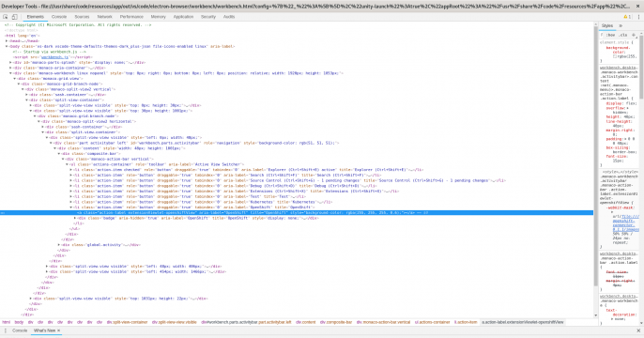Select the div.content breadcrumb
Screen dimensions: 644x338
click(306, 322)
